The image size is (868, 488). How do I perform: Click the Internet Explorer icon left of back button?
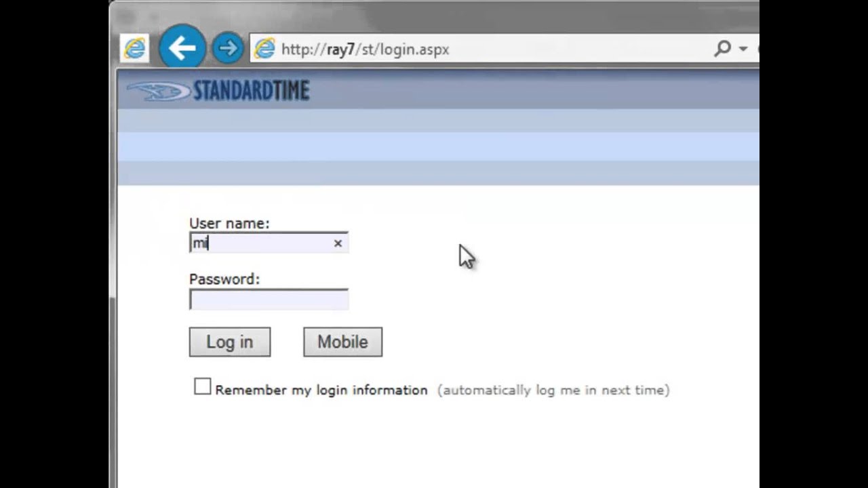[135, 48]
